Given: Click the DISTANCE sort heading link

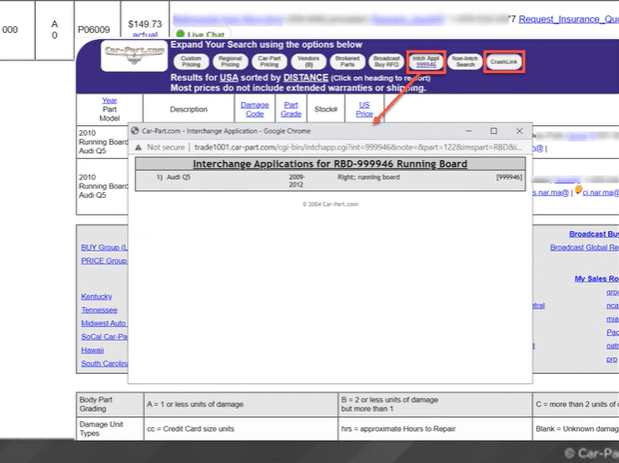Looking at the screenshot, I should click(x=306, y=77).
